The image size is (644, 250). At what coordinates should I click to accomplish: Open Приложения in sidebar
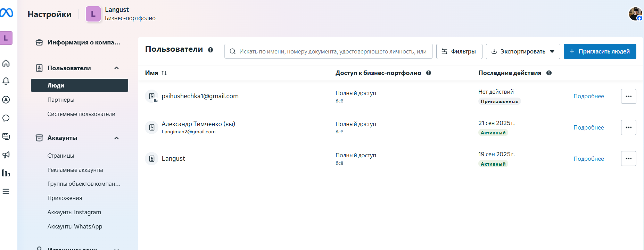65,198
